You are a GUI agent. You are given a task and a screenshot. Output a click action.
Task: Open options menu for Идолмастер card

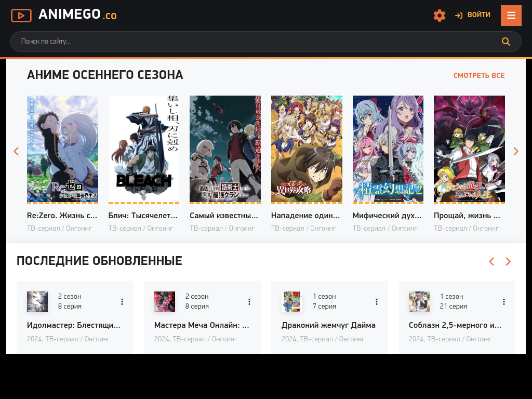coord(122,302)
